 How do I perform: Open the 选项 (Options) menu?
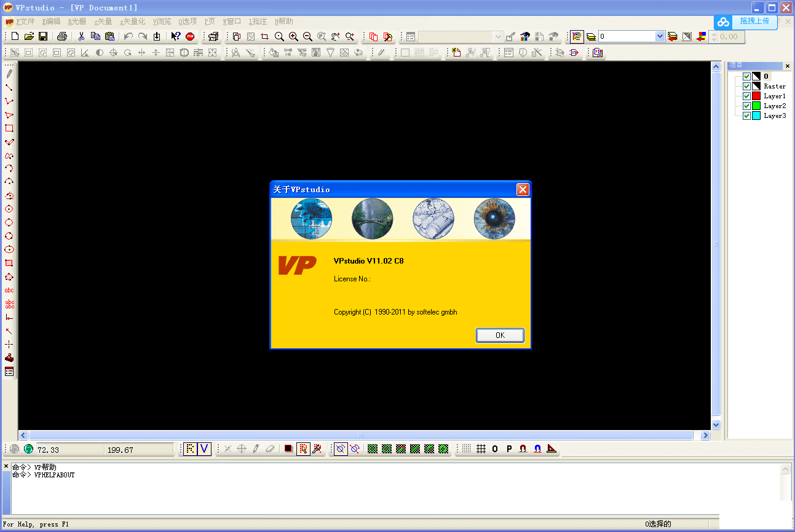coord(188,22)
